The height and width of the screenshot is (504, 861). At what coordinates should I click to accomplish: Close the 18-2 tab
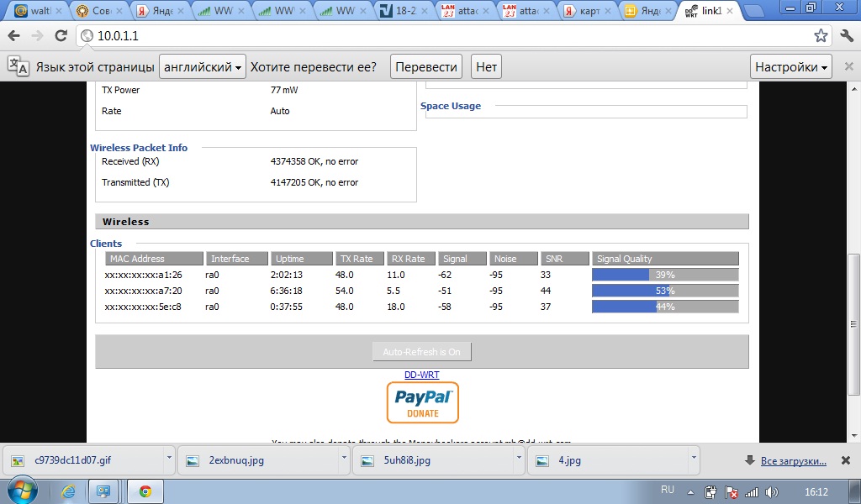coord(424,10)
